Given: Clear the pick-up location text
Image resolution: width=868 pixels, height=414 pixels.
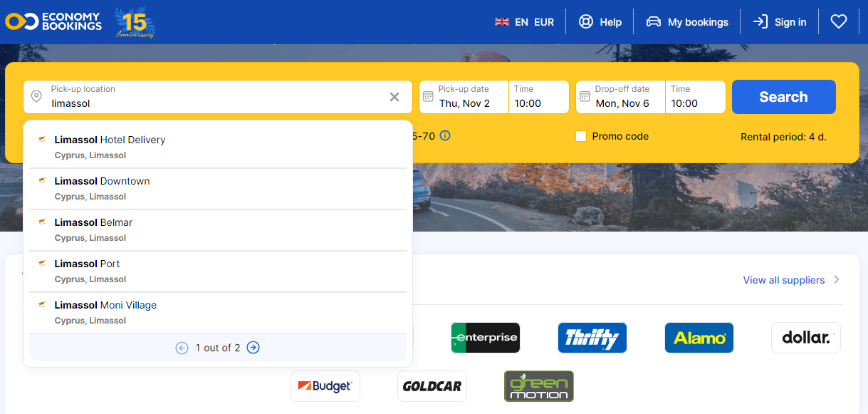Looking at the screenshot, I should click(394, 97).
